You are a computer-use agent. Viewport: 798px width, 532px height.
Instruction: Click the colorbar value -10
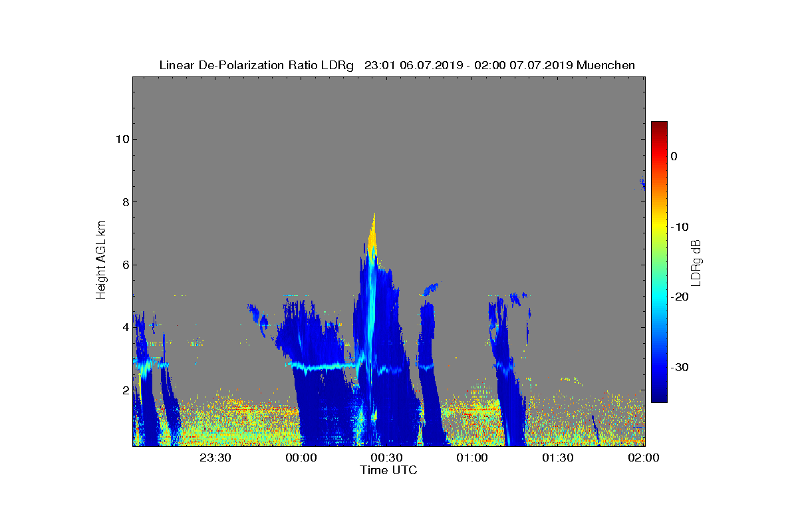[680, 227]
